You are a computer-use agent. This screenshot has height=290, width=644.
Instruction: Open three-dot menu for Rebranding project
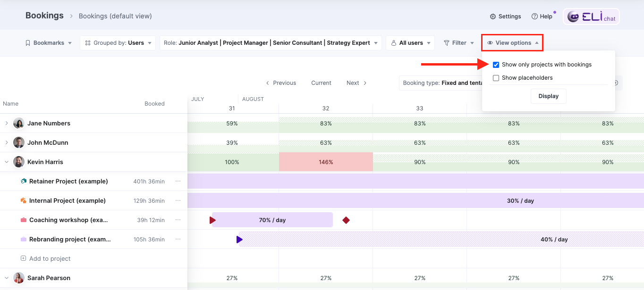tap(178, 239)
